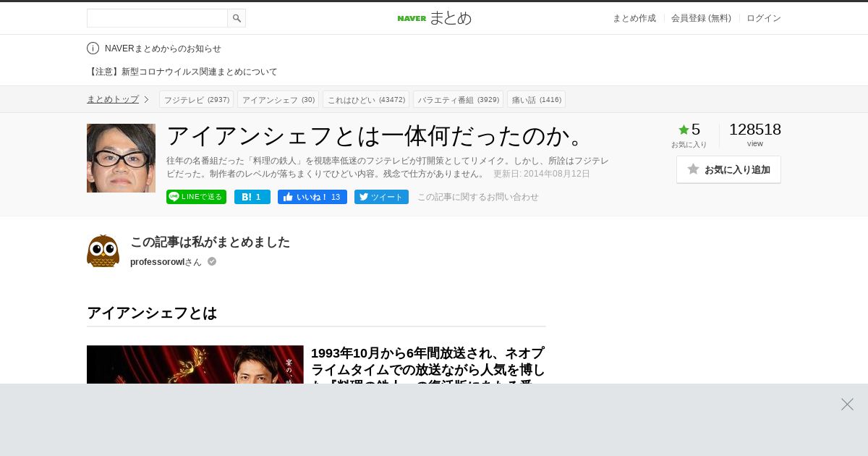This screenshot has height=456, width=868.
Task: Click view count 128518
Action: point(755,130)
